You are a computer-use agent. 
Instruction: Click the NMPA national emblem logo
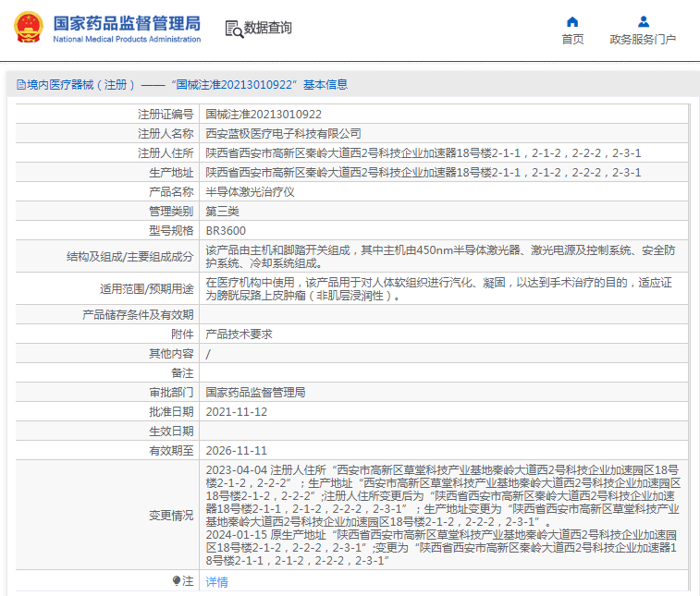pyautogui.click(x=29, y=27)
